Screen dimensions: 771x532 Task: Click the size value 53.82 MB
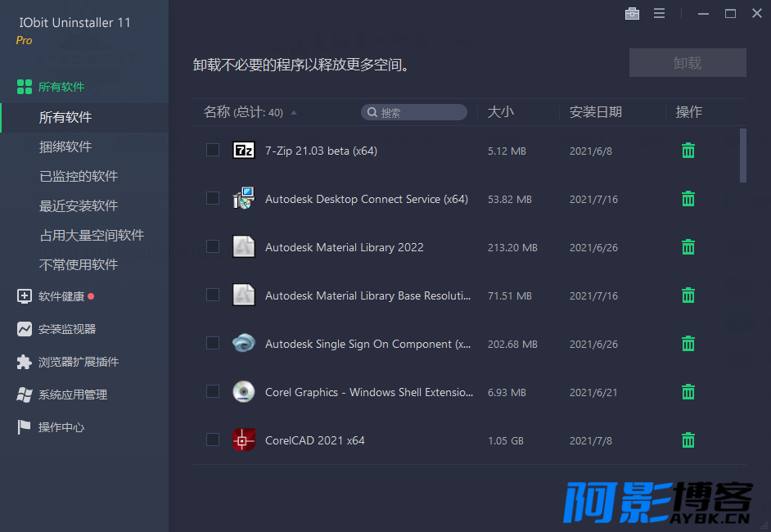(x=509, y=199)
